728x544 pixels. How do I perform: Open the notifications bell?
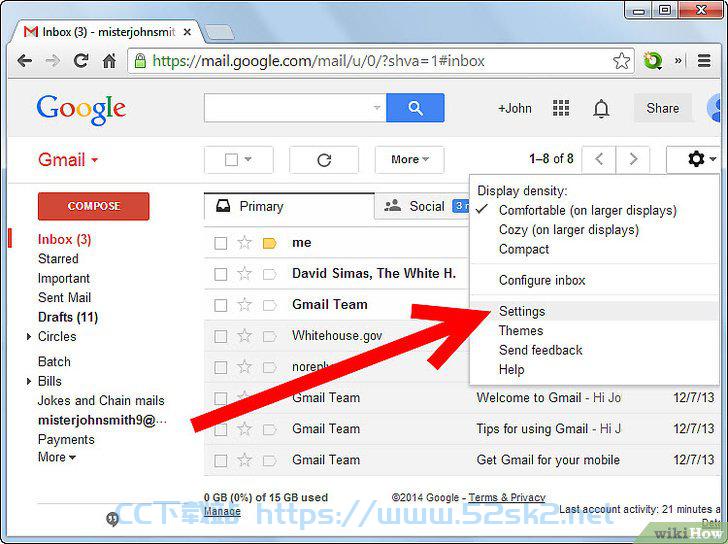pos(601,108)
